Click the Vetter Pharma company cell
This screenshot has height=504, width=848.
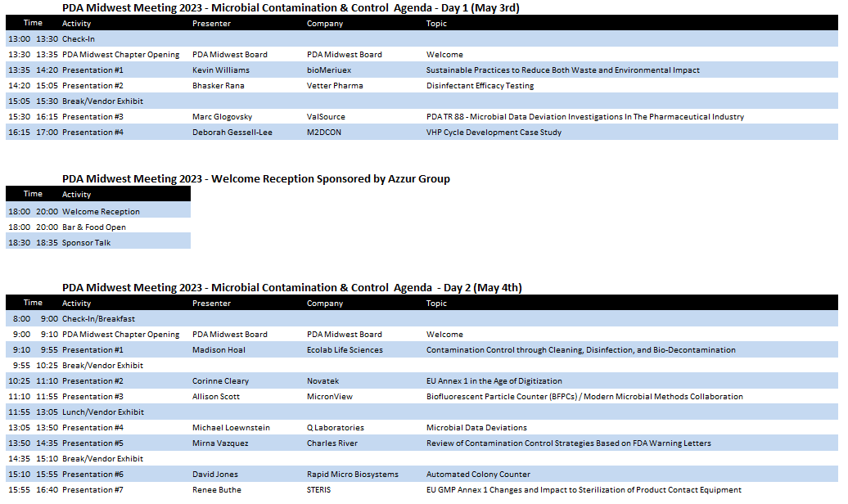pos(335,86)
